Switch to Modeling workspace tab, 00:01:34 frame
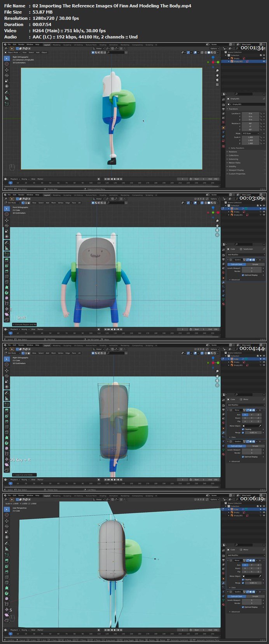The width and height of the screenshot is (269, 644). click(56, 45)
